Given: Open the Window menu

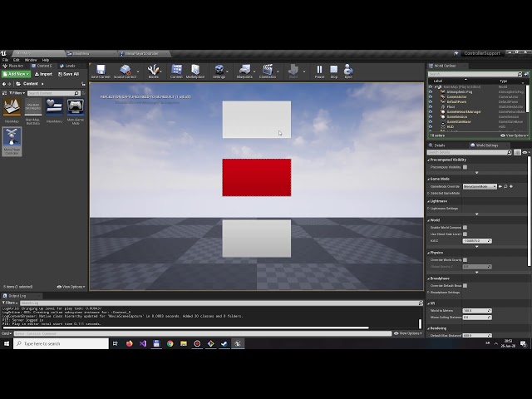Looking at the screenshot, I should [31, 60].
